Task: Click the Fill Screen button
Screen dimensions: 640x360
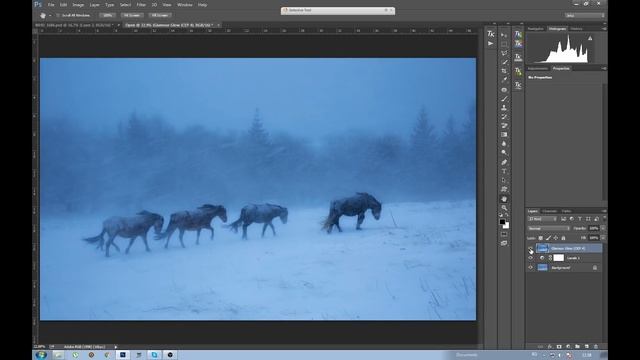Action: [160, 15]
